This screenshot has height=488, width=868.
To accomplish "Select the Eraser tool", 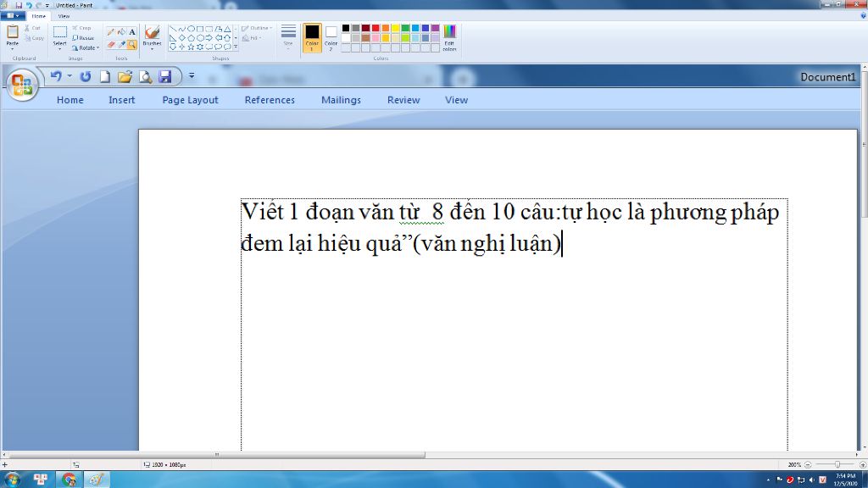I will (111, 44).
